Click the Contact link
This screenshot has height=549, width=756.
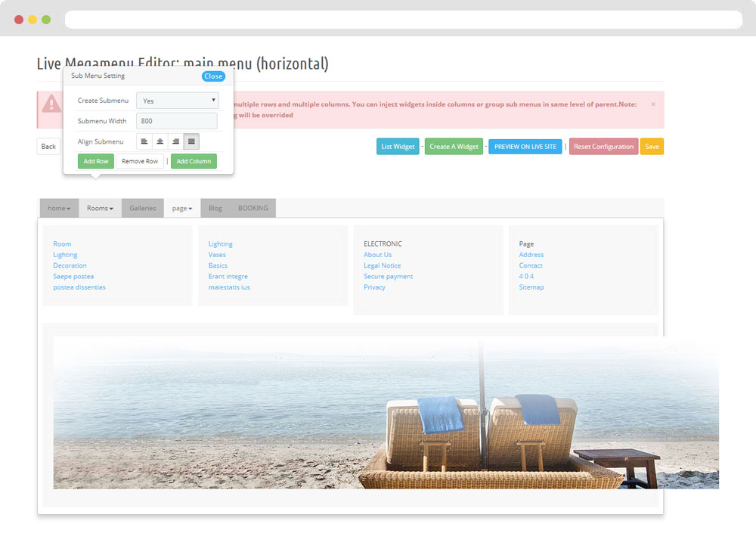(531, 265)
